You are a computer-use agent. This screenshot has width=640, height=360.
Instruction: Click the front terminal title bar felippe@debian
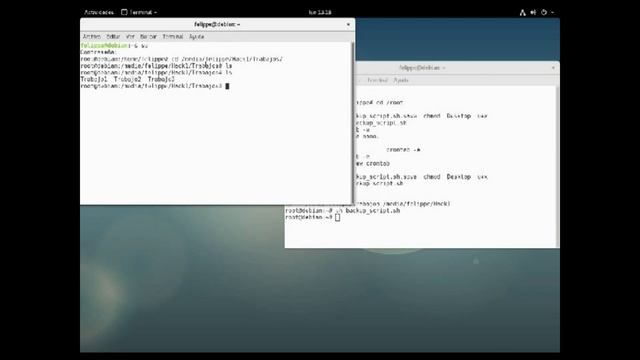217,24
